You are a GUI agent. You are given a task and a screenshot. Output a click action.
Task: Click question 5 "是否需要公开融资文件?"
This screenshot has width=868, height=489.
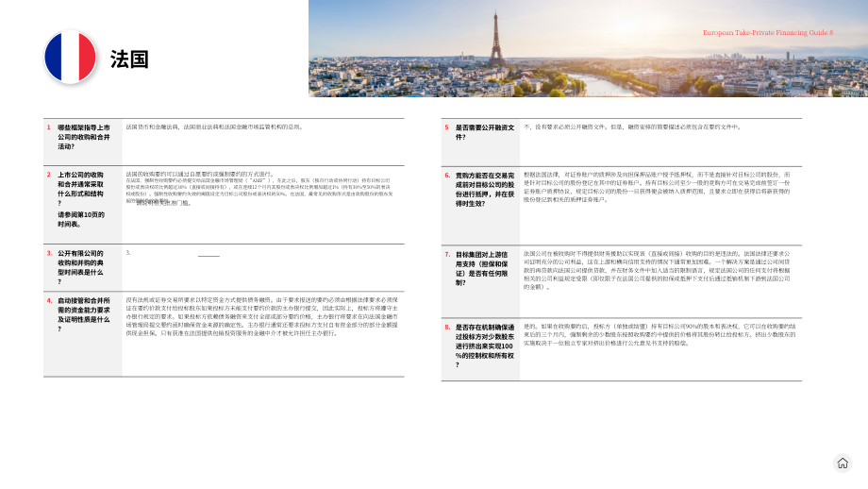tap(485, 132)
